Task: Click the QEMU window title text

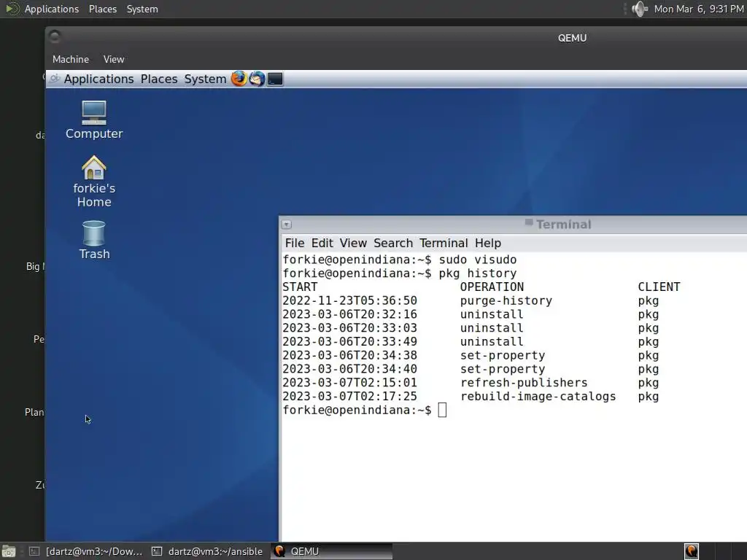Action: [x=572, y=38]
